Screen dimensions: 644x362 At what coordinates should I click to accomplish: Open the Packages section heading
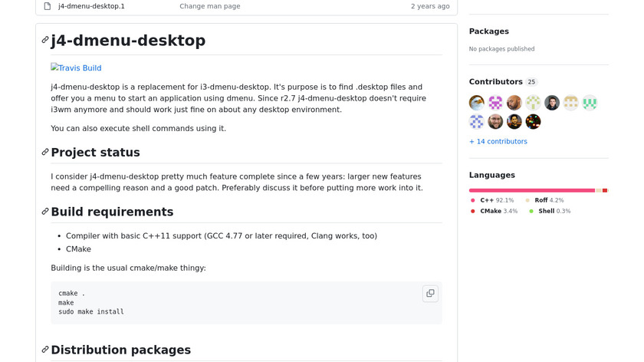(489, 31)
